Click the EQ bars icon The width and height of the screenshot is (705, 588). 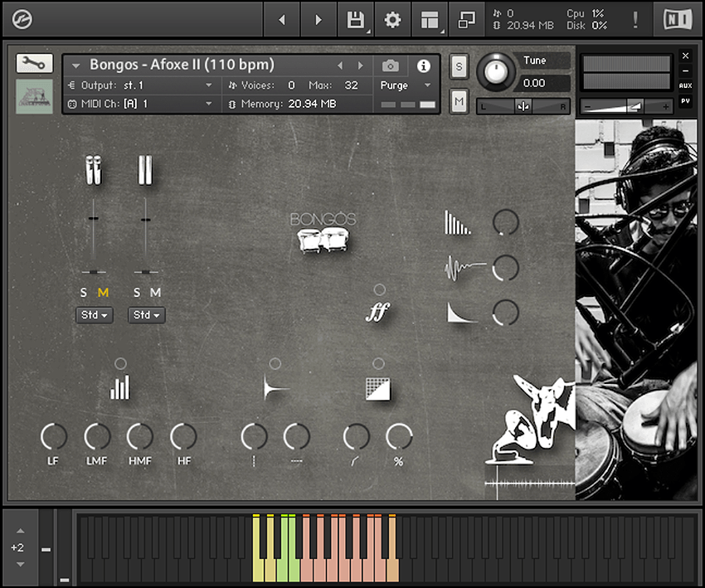[120, 387]
